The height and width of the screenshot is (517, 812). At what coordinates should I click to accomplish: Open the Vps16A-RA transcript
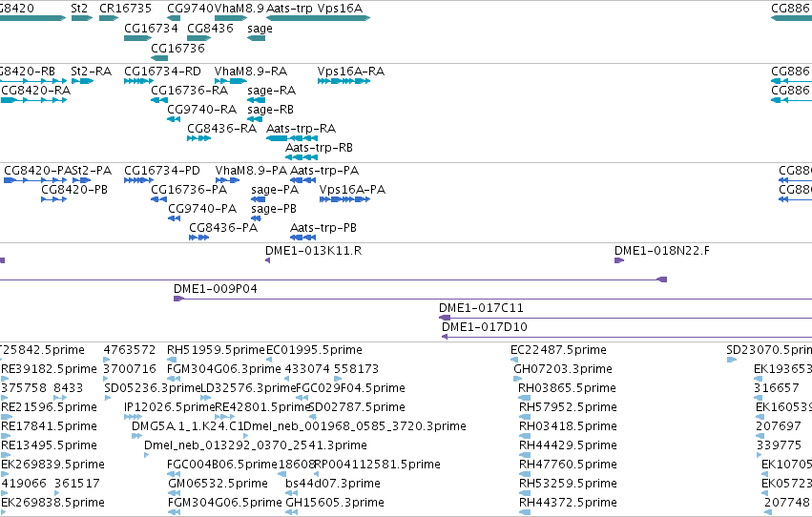point(344,81)
